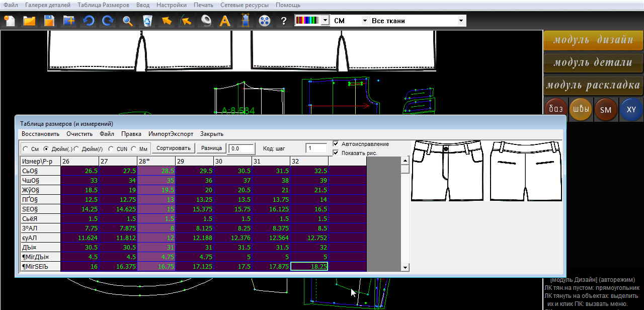Open the color palette dropdown arrow
Viewport: 644px width, 310px height.
[x=325, y=21]
